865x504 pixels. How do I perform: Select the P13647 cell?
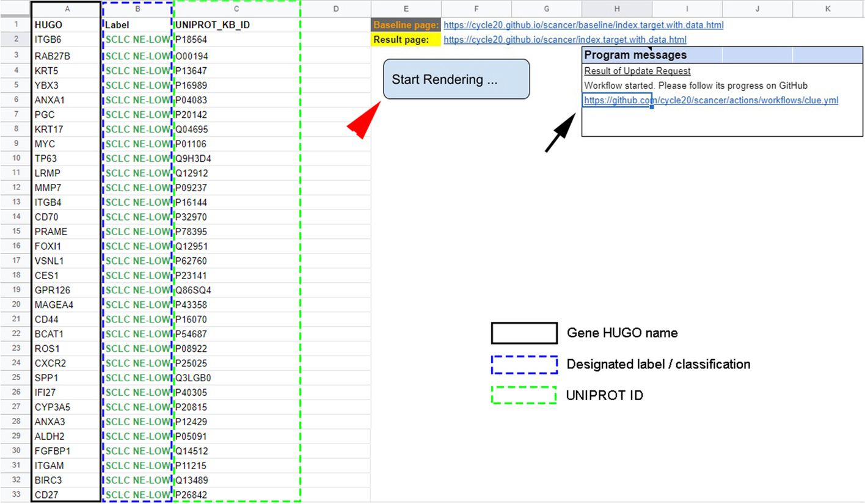237,70
